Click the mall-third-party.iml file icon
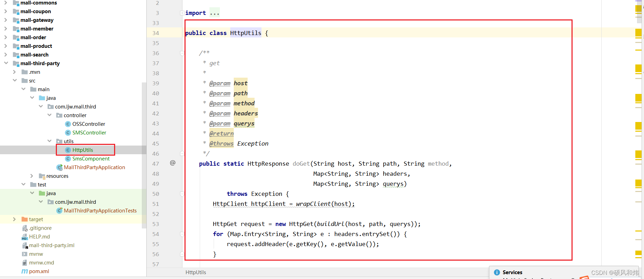This screenshot has height=279, width=644. coord(25,245)
